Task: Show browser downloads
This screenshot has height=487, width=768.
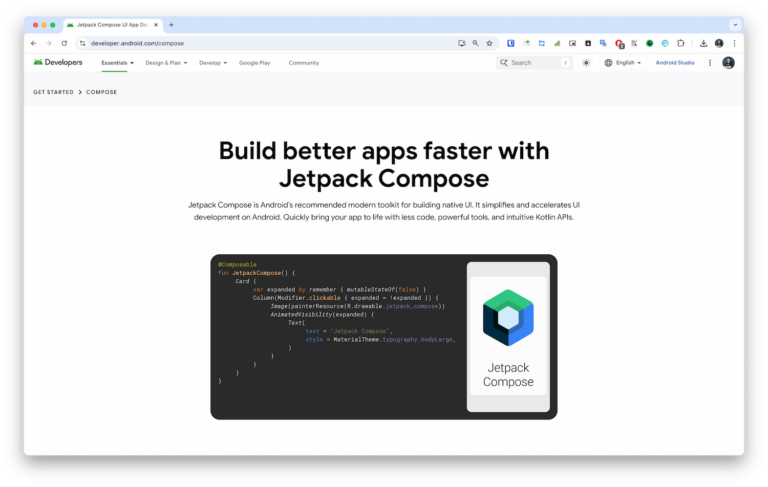Action: [703, 43]
